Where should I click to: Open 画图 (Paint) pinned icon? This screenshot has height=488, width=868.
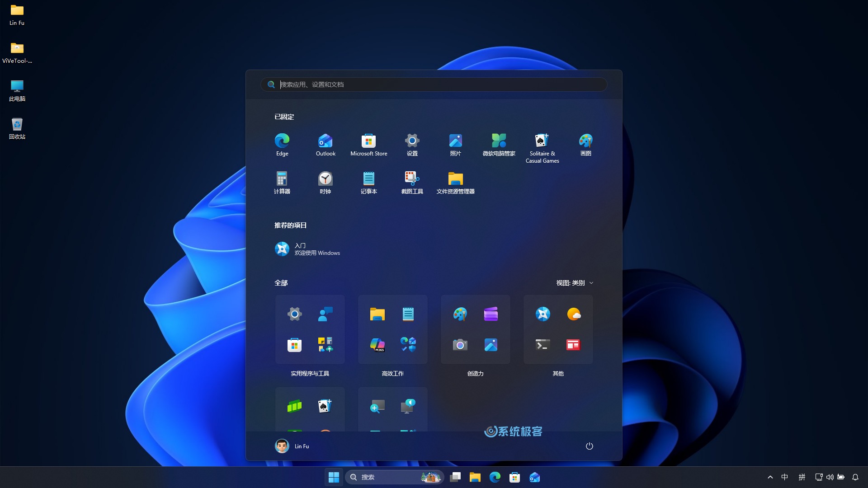pos(585,145)
